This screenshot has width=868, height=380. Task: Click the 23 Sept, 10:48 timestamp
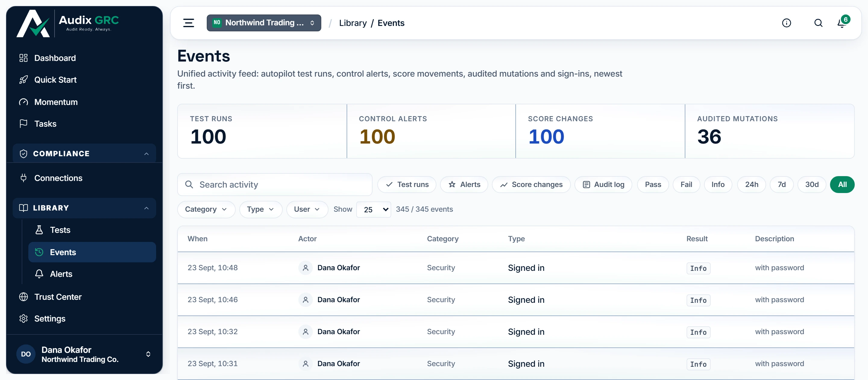(x=212, y=268)
